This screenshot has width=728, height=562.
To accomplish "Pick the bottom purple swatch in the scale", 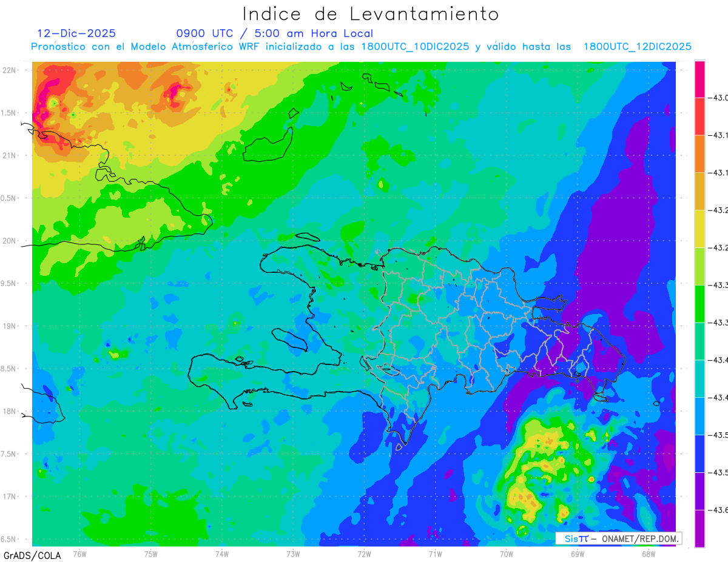I will coord(699,529).
